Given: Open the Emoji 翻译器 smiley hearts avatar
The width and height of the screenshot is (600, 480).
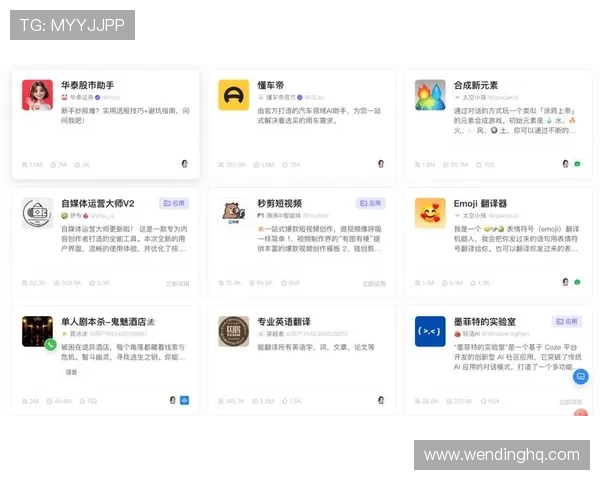Looking at the screenshot, I should point(430,213).
